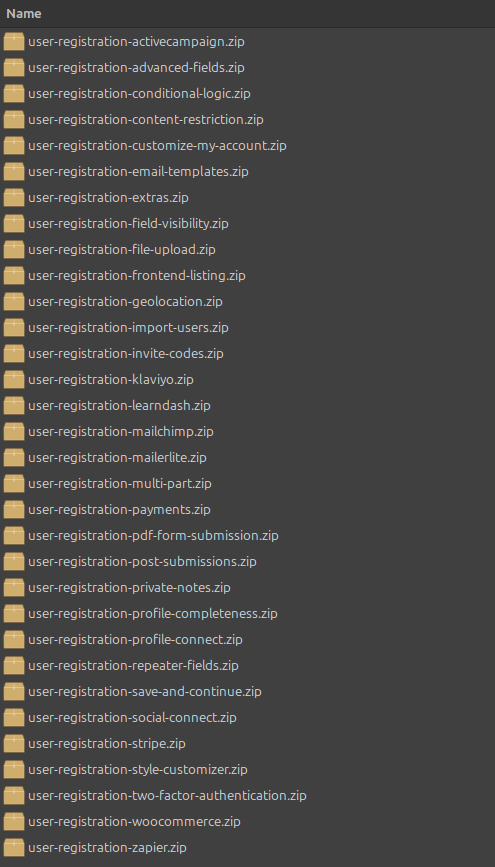
Task: Click the archive icon for user-registration-frontend-listing.zip
Action: point(14,275)
